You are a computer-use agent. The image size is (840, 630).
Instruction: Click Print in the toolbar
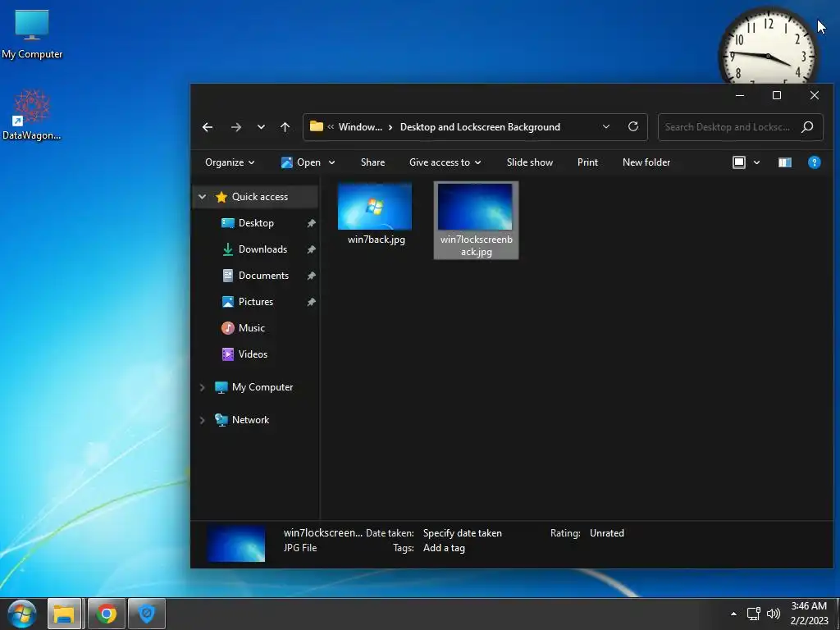(587, 162)
